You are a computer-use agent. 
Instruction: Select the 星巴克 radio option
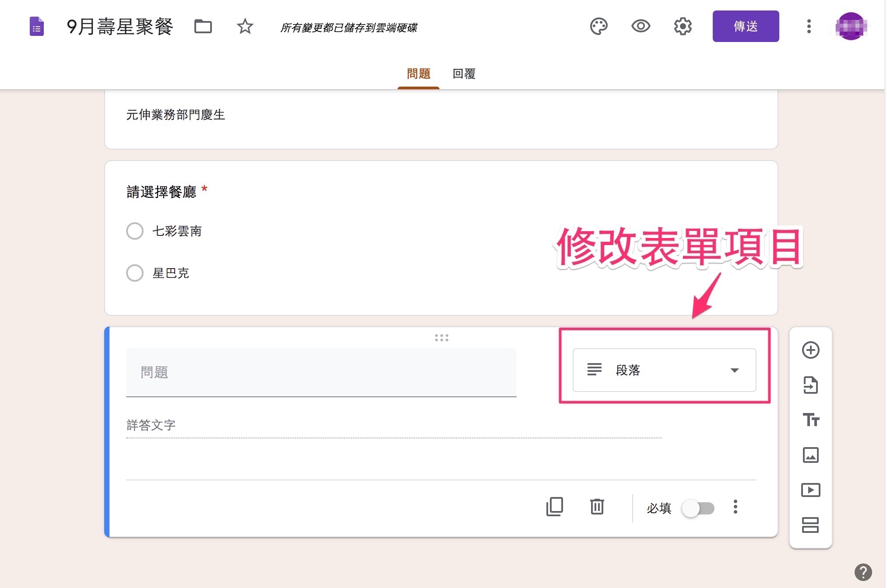[x=135, y=273]
